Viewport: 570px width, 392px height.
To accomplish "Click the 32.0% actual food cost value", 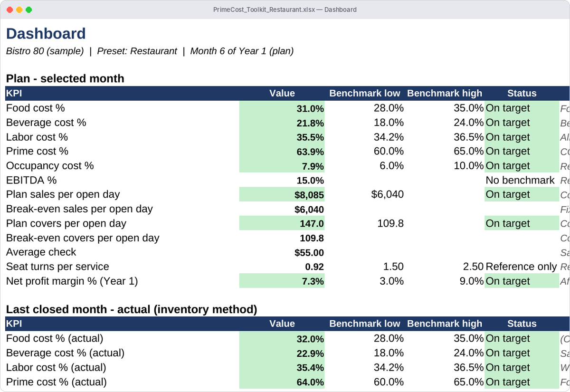I will pos(282,339).
